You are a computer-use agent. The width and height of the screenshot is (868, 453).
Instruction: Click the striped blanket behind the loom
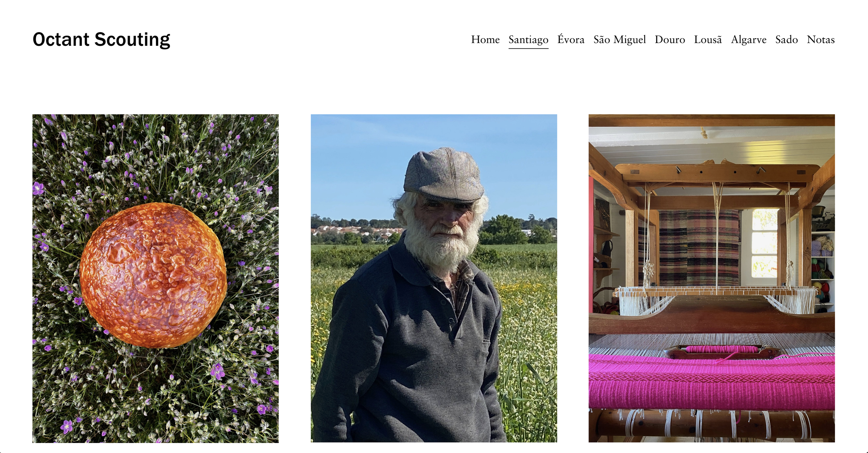point(699,248)
